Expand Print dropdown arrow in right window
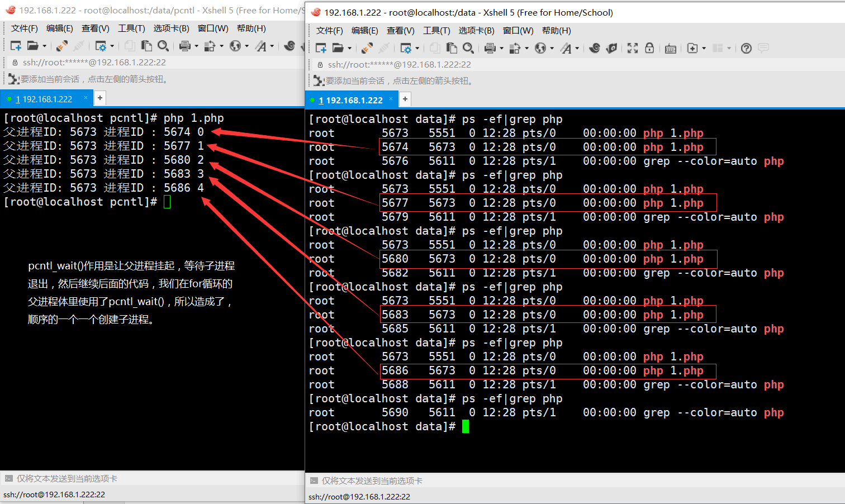845x504 pixels. click(x=501, y=49)
